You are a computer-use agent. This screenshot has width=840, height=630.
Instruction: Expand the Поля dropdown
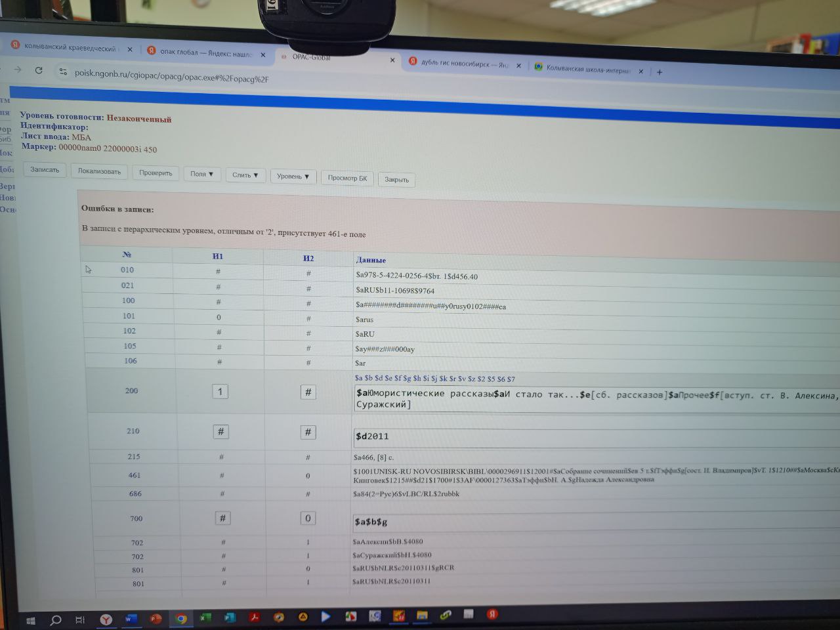click(x=201, y=174)
